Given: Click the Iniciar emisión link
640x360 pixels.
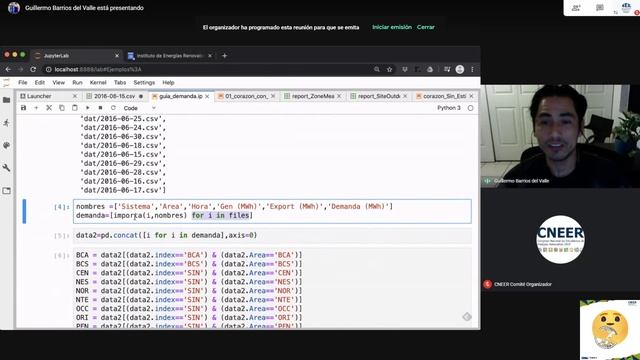Looking at the screenshot, I should click(392, 27).
